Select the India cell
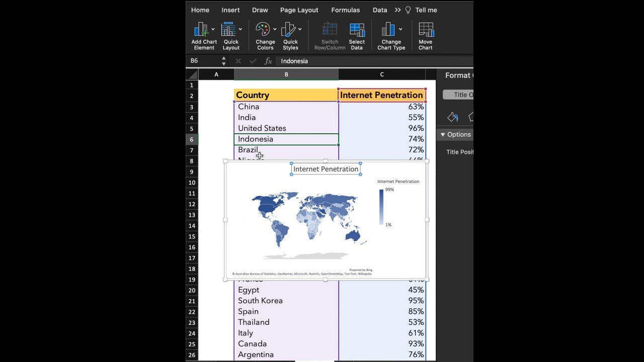644x362 pixels. point(286,118)
